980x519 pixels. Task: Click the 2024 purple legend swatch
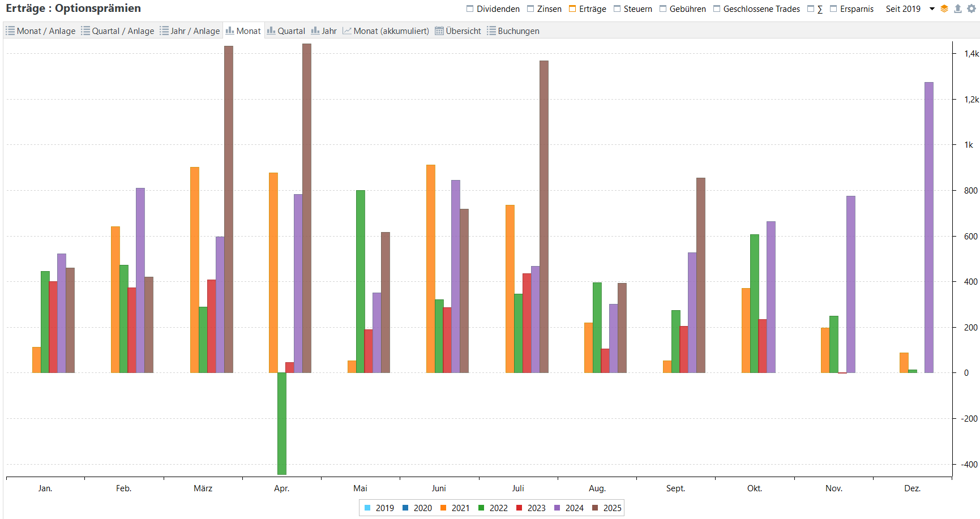(557, 508)
